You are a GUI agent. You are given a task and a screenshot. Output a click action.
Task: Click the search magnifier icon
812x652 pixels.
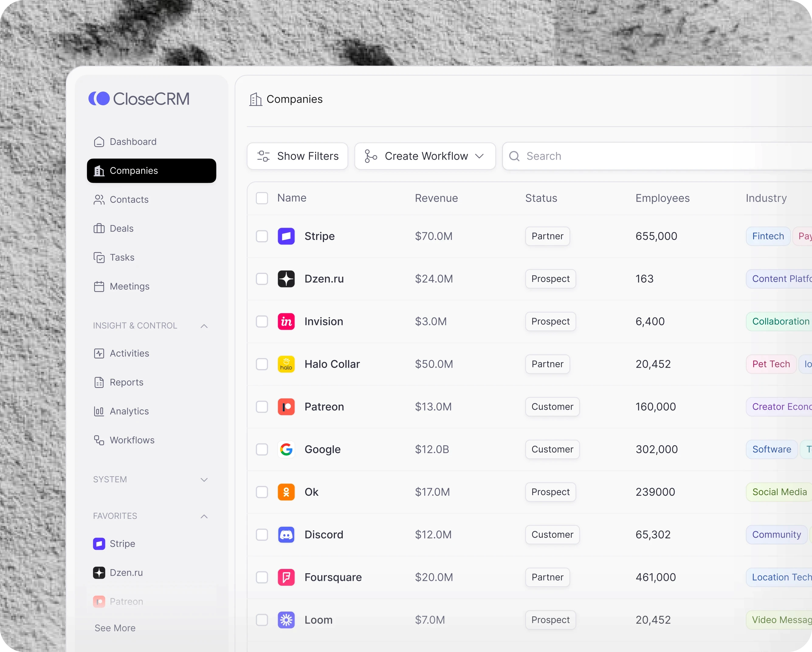point(514,156)
